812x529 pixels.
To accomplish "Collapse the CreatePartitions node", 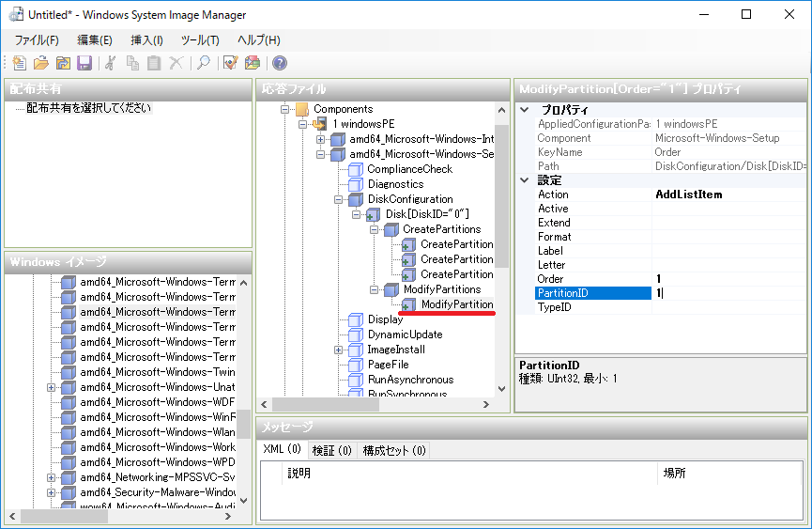I will click(x=374, y=229).
